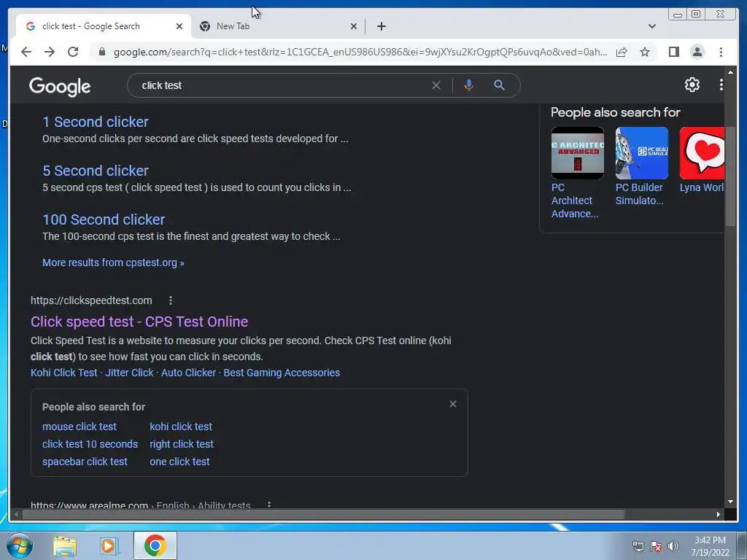The height and width of the screenshot is (560, 747).
Task: Search for click test 10 seconds
Action: [90, 444]
